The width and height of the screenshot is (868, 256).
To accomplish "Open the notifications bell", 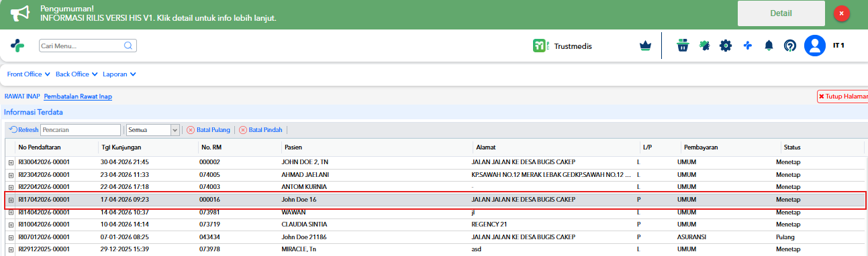I will pos(769,46).
